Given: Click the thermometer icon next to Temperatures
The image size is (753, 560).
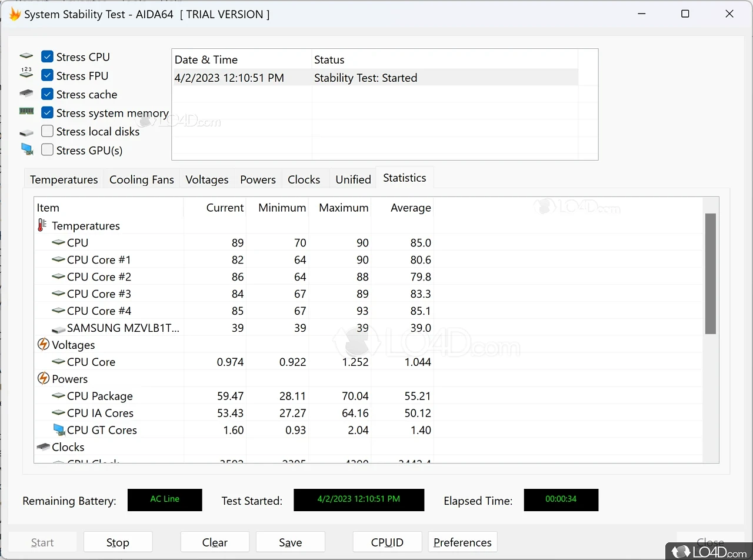Looking at the screenshot, I should (x=42, y=225).
